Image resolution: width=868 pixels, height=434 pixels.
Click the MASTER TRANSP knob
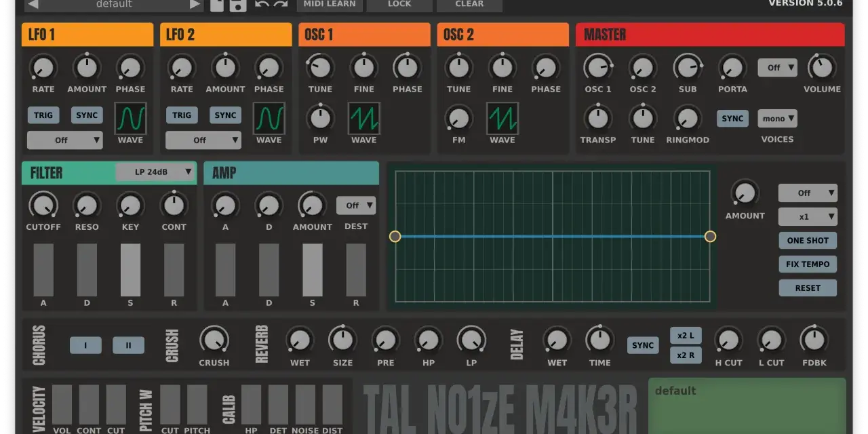pyautogui.click(x=598, y=118)
